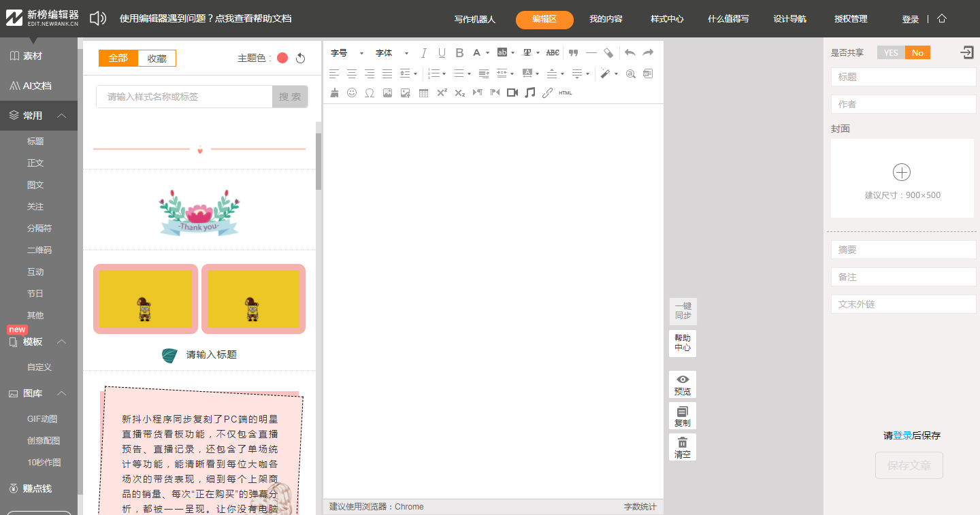Open the unordered list style dropdown
This screenshot has height=515, width=980.
click(x=470, y=73)
